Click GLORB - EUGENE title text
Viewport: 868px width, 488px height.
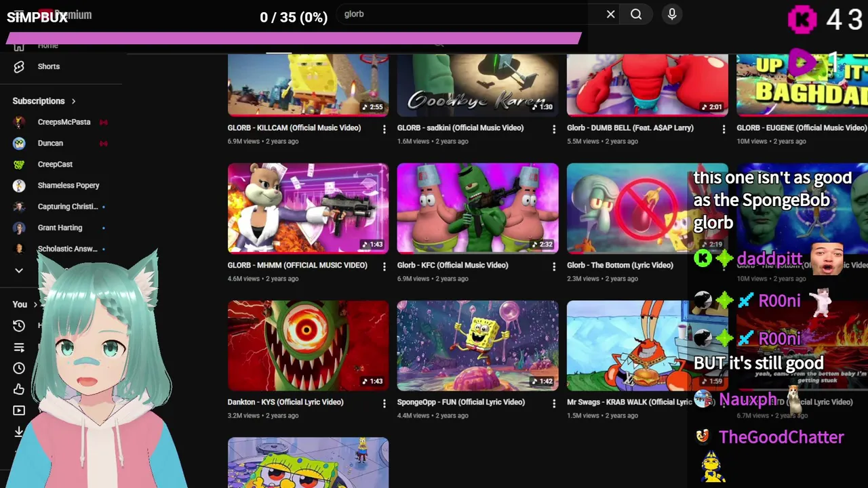point(801,127)
